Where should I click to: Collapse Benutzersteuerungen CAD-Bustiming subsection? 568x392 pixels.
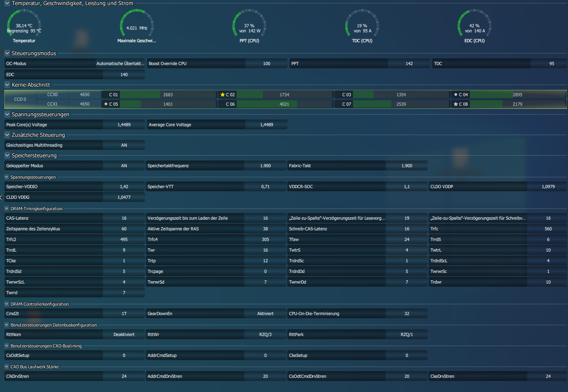point(6,346)
